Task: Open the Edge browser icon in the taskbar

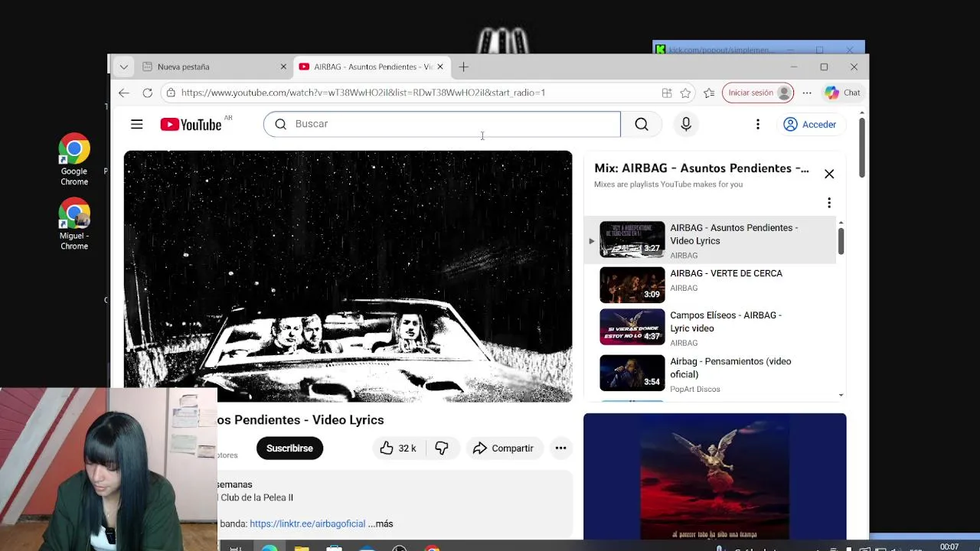Action: pos(269,548)
